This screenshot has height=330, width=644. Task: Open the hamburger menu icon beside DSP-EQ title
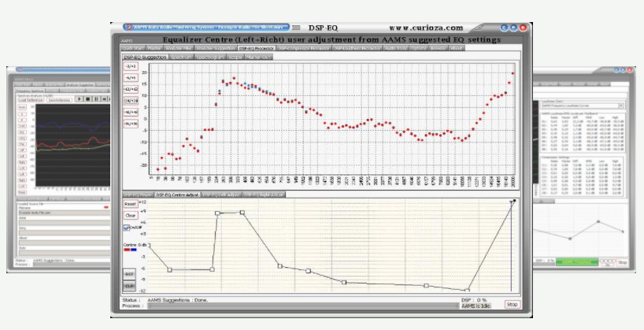coord(296,28)
